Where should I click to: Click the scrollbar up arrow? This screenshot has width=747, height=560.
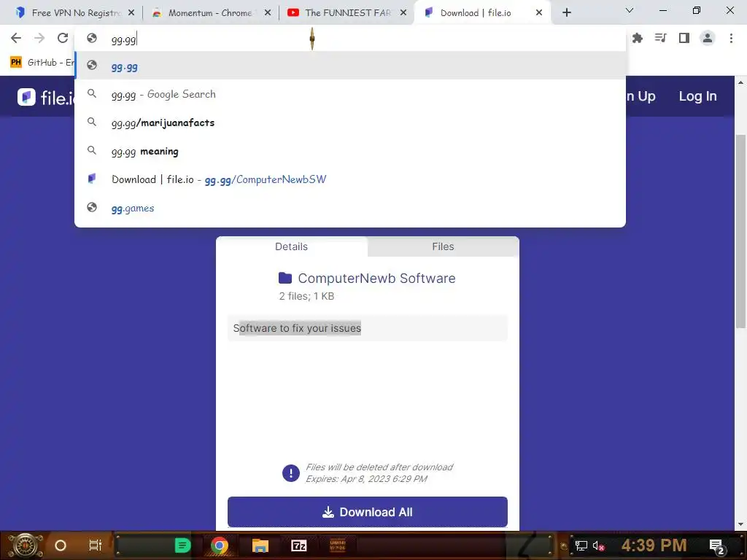pos(740,82)
